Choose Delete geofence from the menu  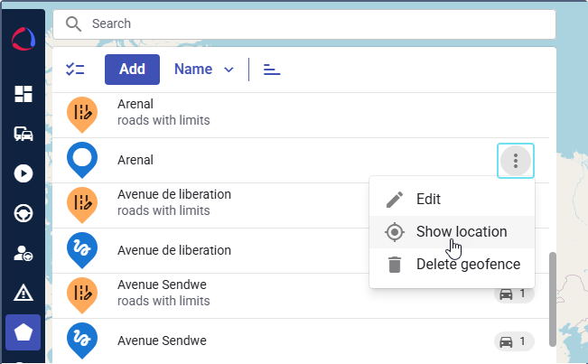click(x=467, y=265)
